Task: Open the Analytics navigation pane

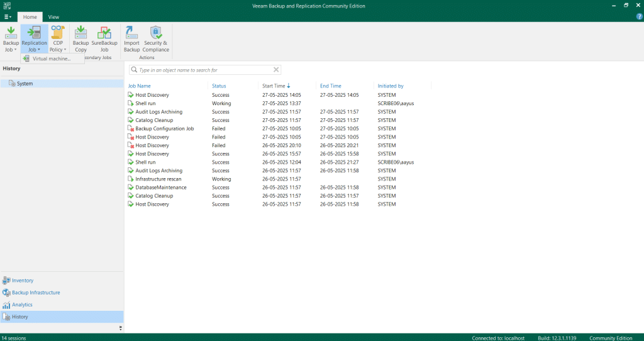Action: point(62,305)
